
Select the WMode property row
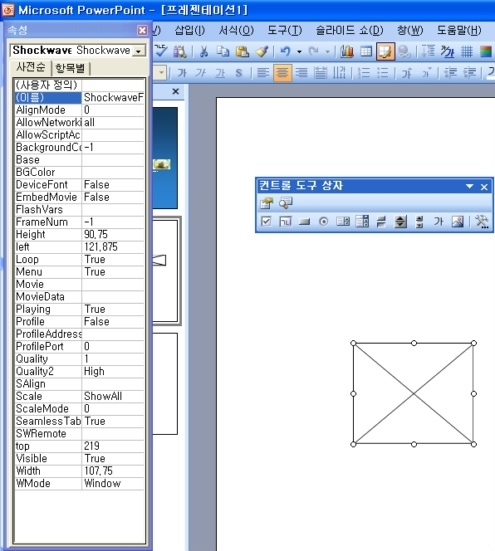tap(79, 484)
